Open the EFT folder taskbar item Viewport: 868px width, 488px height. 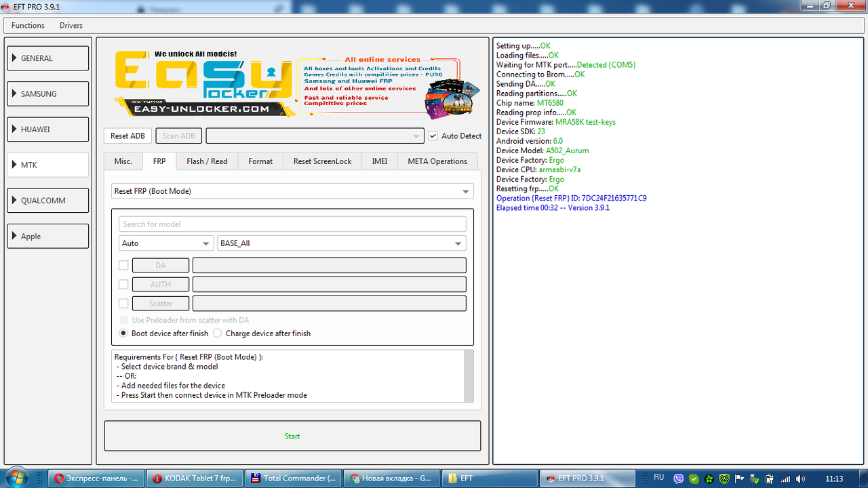488,478
